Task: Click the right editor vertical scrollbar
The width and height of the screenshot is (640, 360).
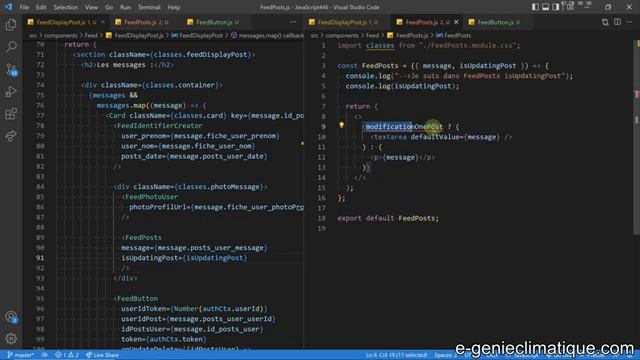Action: point(637,137)
